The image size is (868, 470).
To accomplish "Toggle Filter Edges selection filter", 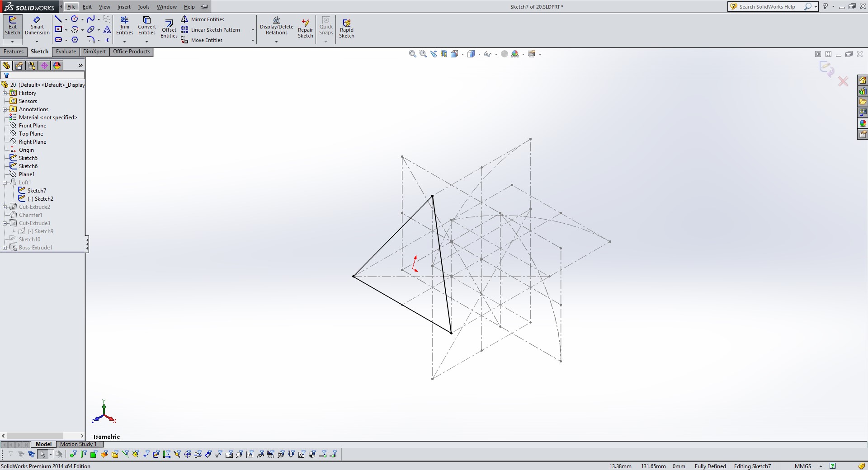I will click(84, 454).
